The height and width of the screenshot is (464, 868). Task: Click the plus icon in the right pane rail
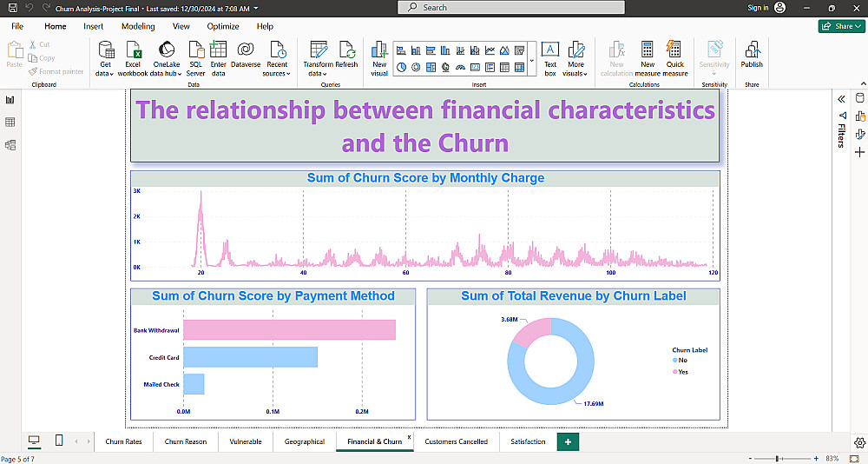(x=859, y=152)
